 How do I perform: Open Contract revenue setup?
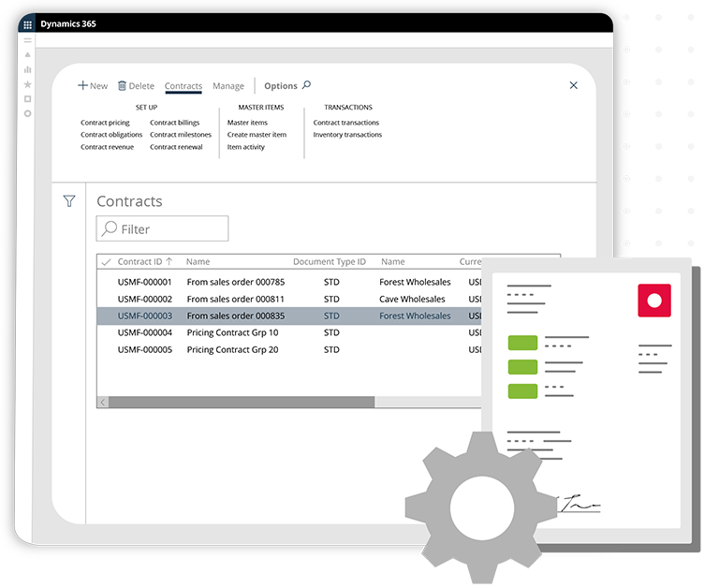click(x=108, y=147)
